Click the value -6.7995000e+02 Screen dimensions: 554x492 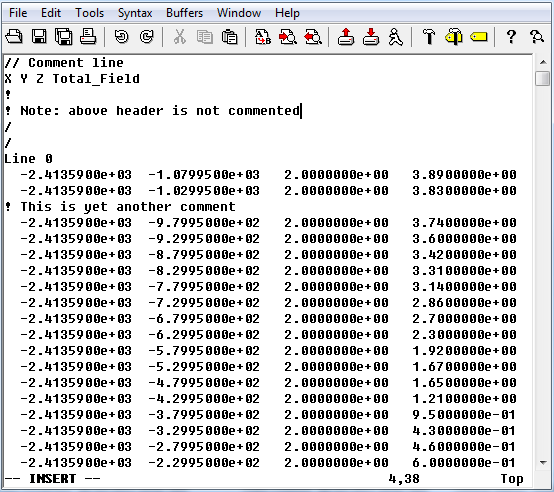tap(204, 319)
